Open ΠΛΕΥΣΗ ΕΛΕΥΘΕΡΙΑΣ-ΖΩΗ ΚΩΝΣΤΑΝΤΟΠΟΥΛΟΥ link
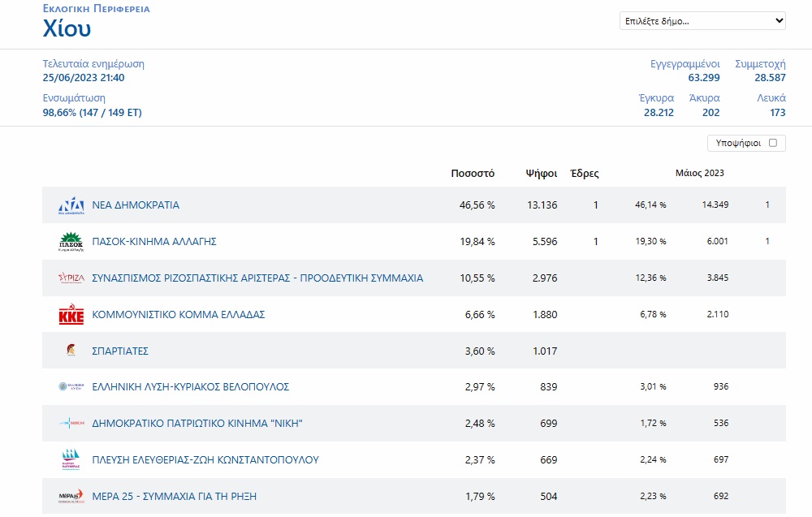Screen dimensions: 812x517 [205, 460]
